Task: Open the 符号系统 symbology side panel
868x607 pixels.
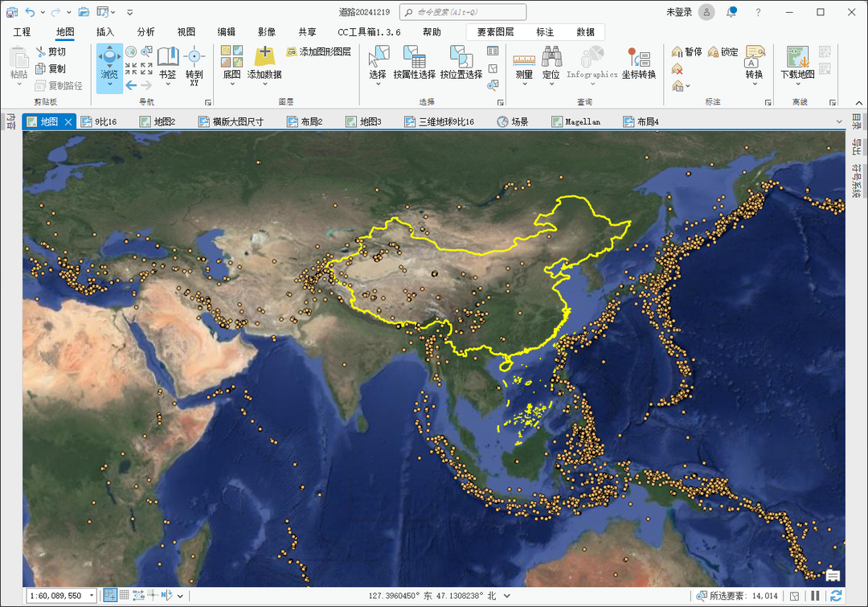Action: pyautogui.click(x=857, y=181)
